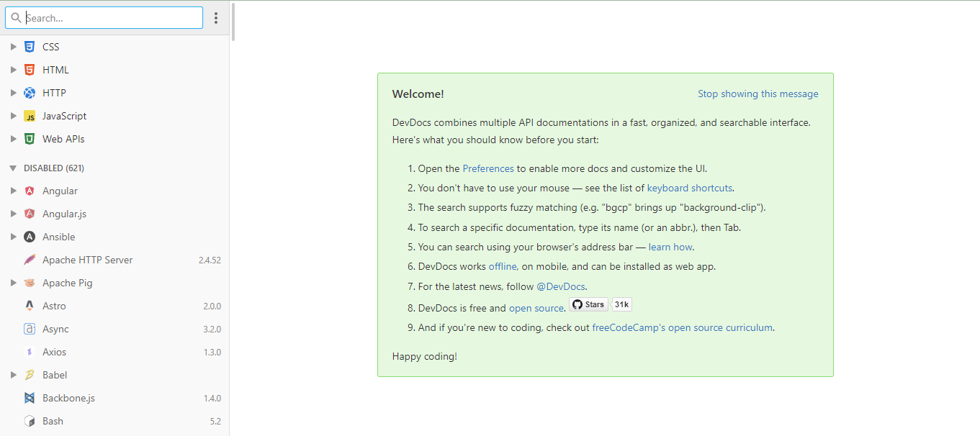Image resolution: width=980 pixels, height=436 pixels.
Task: Click the GitHub Stars button
Action: (x=588, y=304)
